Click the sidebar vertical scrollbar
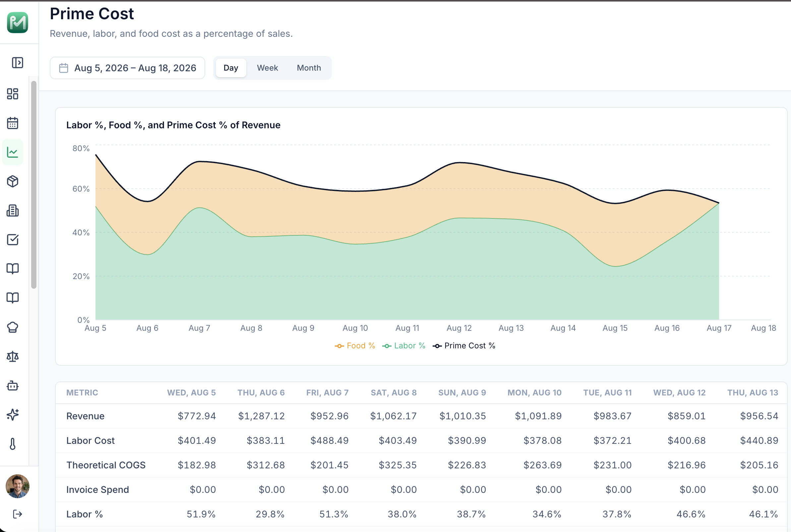791x532 pixels. click(33, 185)
